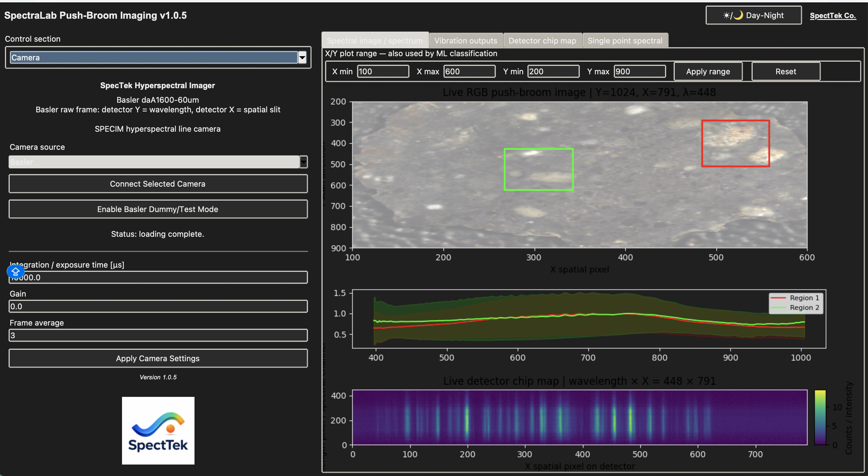The image size is (868, 476).
Task: Click the Y min input field
Action: (x=553, y=71)
